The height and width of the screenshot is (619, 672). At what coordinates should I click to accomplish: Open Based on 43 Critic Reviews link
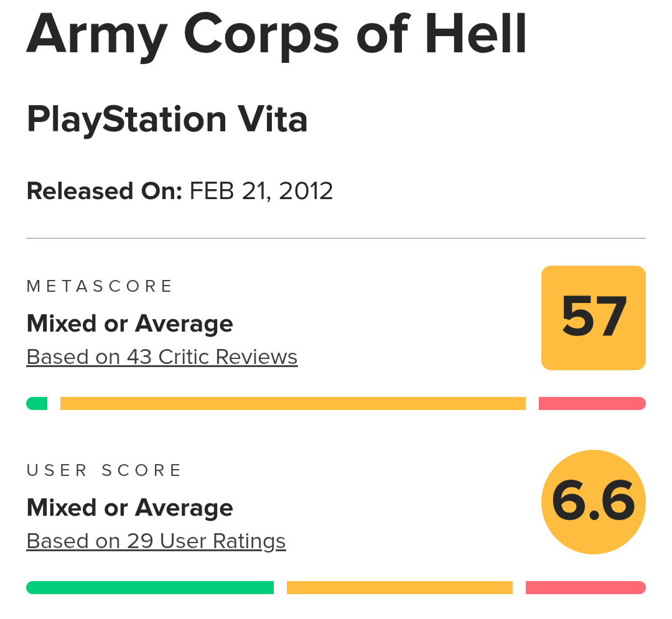click(x=162, y=357)
